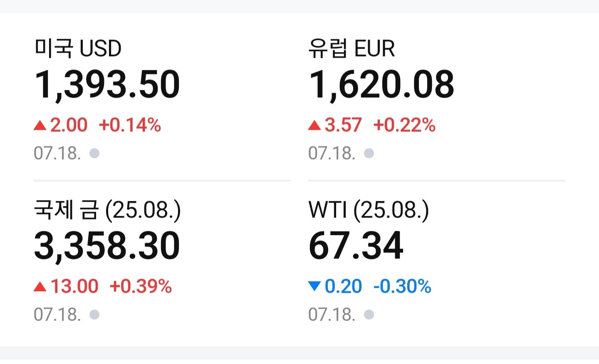Screen dimensions: 599x364
Task: Tap the gray dot beside the gold date
Action: [x=94, y=314]
